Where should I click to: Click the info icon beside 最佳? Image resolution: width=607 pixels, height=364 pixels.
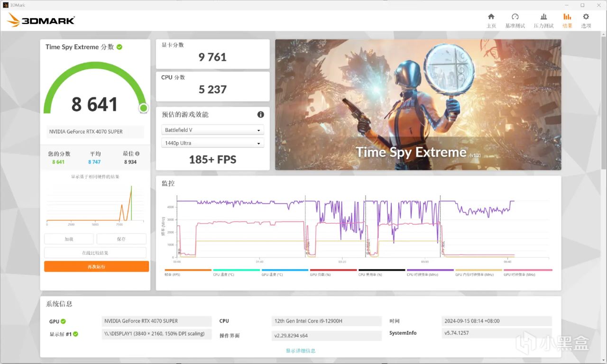pyautogui.click(x=138, y=154)
